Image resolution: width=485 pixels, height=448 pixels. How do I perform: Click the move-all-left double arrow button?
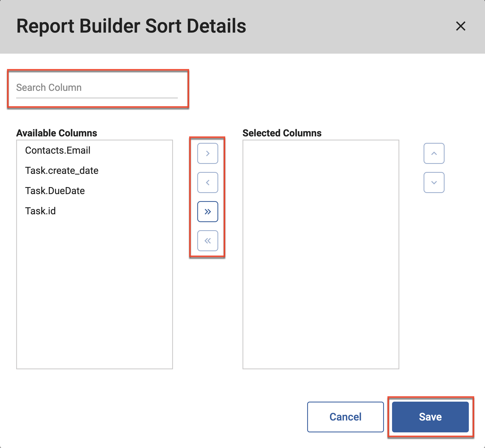pyautogui.click(x=207, y=241)
